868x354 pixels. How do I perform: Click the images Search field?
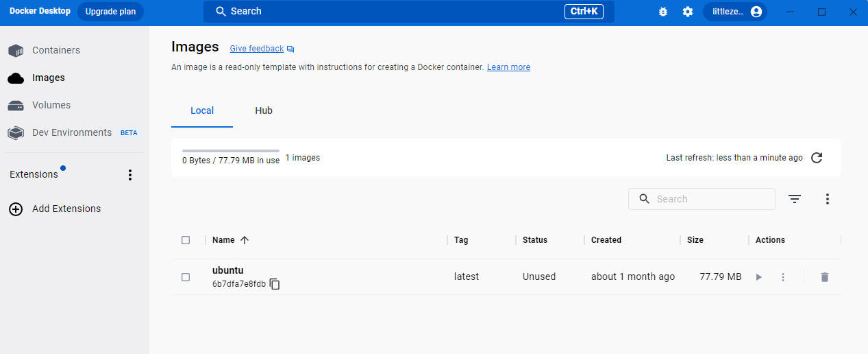click(x=702, y=199)
